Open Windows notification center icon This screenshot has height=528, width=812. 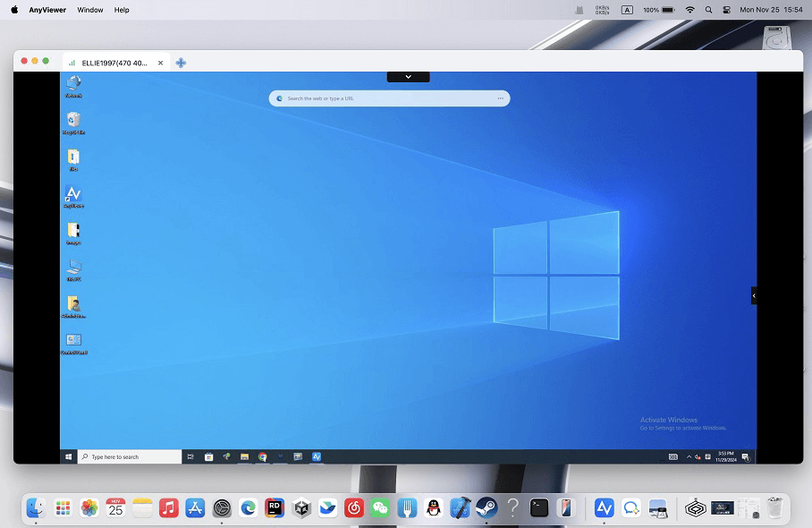tap(746, 456)
